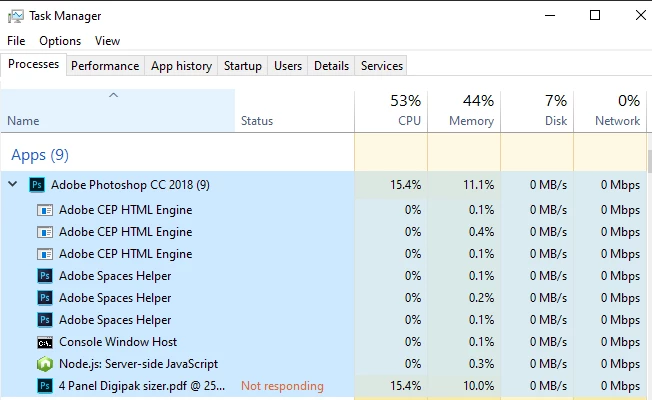652x400 pixels.
Task: Select the Processes tab
Action: [x=33, y=64]
